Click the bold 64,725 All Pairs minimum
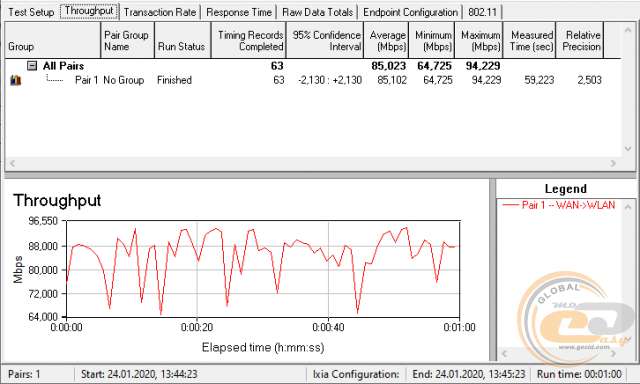This screenshot has height=384, width=640. [434, 66]
